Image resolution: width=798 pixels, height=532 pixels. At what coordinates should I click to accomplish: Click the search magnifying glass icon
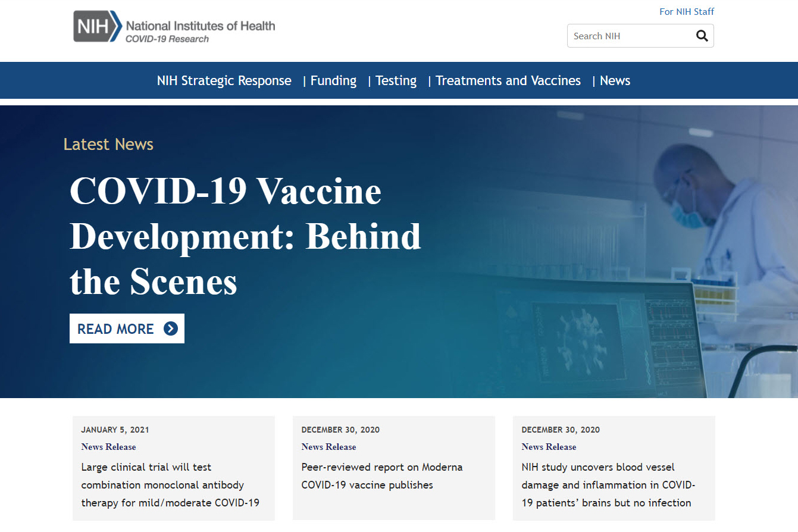coord(702,36)
